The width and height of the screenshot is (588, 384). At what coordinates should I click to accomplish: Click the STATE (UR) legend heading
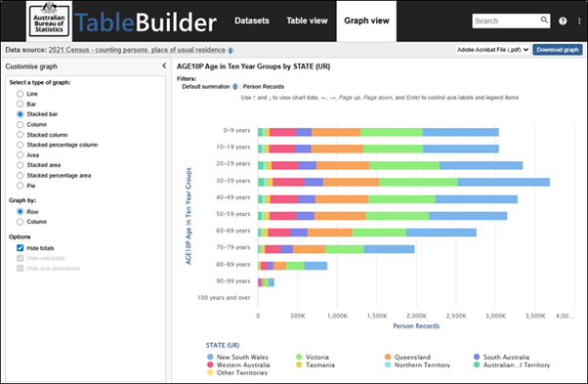click(223, 345)
